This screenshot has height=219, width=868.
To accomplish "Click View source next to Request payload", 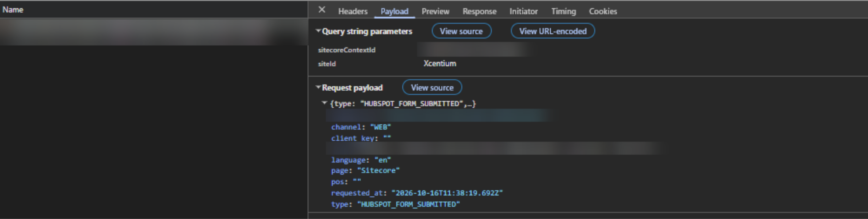I will point(432,88).
